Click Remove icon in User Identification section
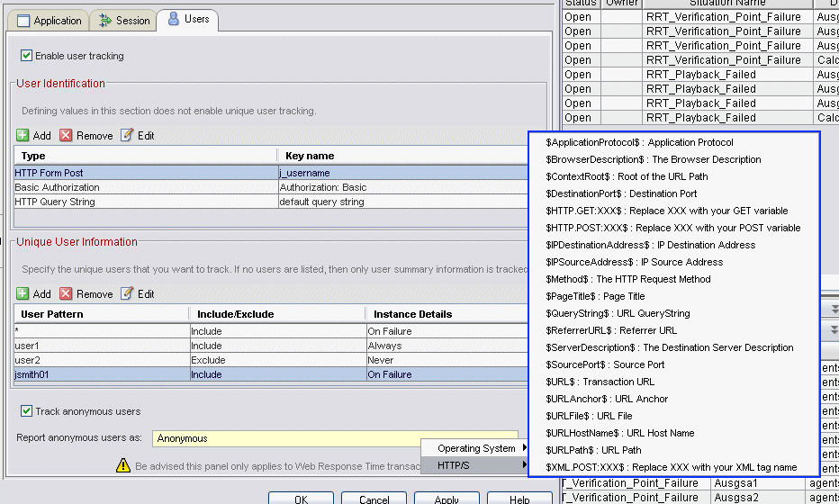 [x=66, y=135]
